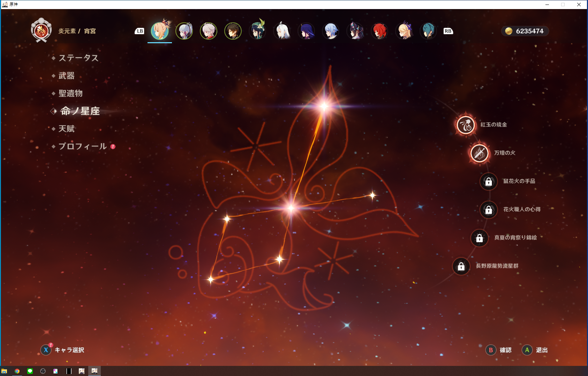
Task: Open the 天賦 menu item
Action: (66, 129)
